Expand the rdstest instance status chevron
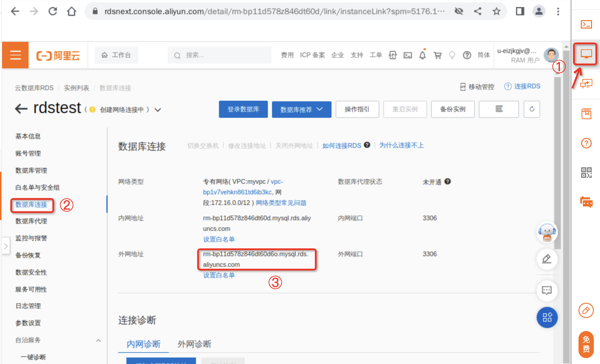 click(158, 110)
